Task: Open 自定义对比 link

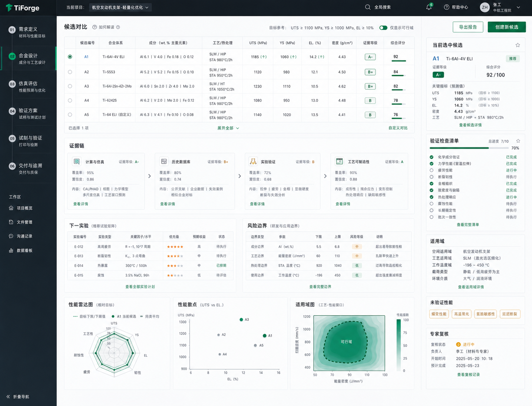Action: click(398, 128)
